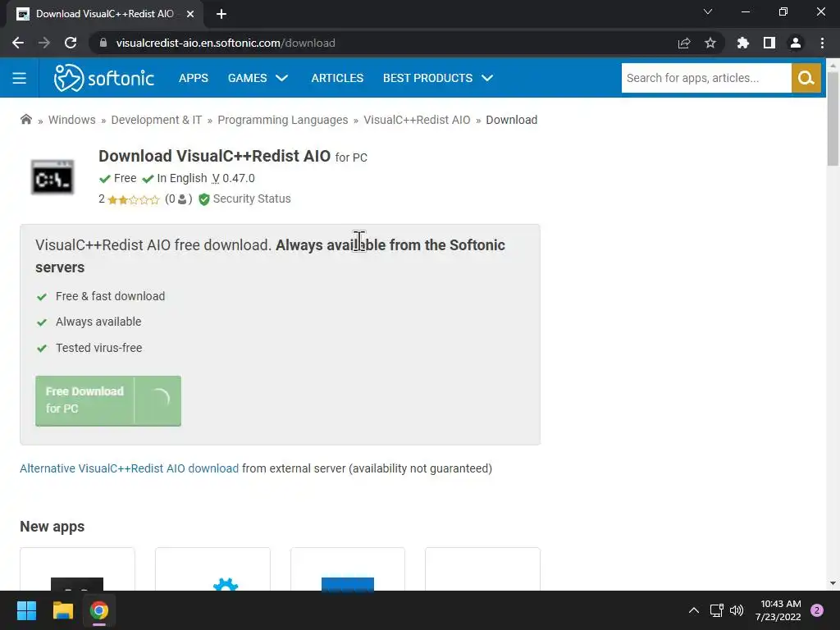Click the green Security Status shield

coord(204,199)
